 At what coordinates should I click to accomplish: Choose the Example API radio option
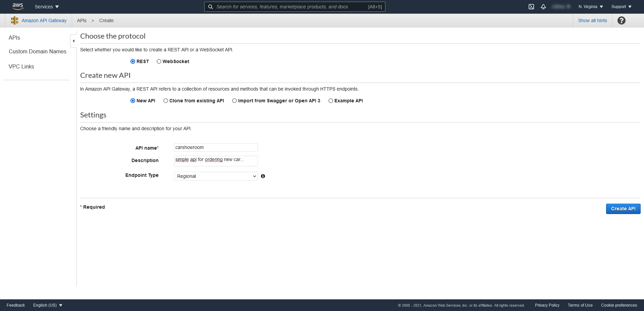[x=331, y=101]
